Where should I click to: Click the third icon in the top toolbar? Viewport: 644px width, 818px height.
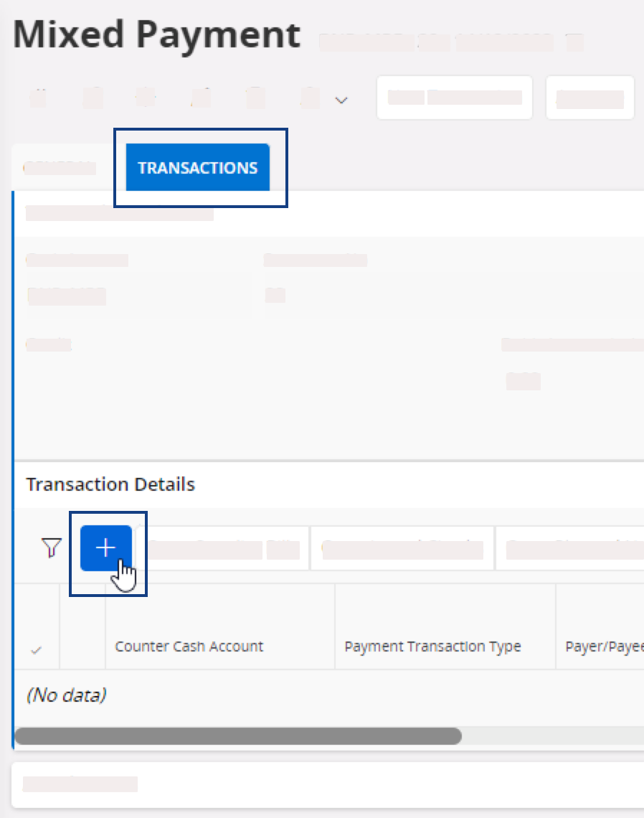[146, 98]
